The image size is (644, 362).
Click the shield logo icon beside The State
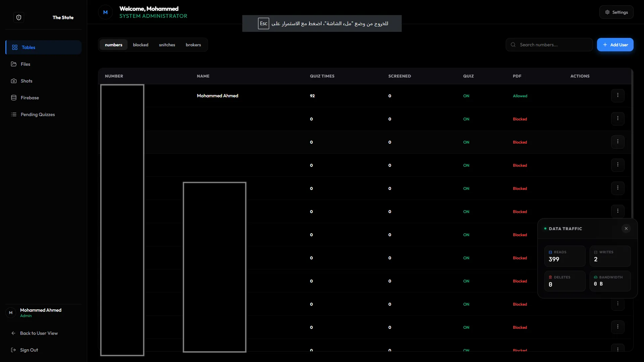tap(19, 17)
